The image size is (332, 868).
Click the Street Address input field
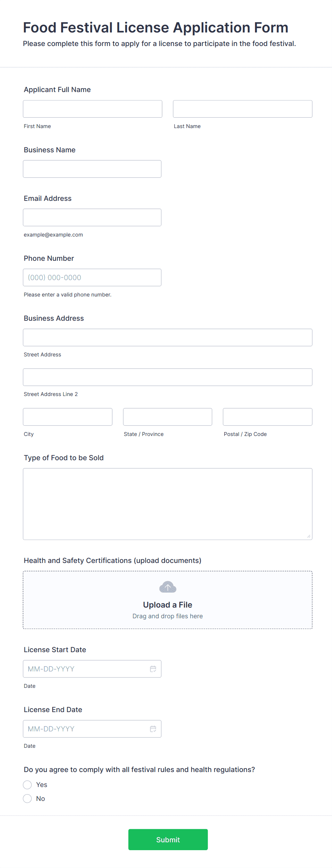(167, 337)
